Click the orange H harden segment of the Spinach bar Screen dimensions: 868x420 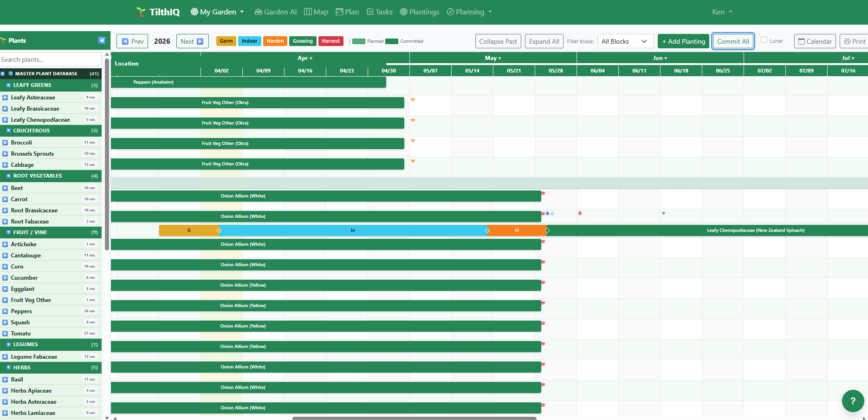(x=517, y=230)
